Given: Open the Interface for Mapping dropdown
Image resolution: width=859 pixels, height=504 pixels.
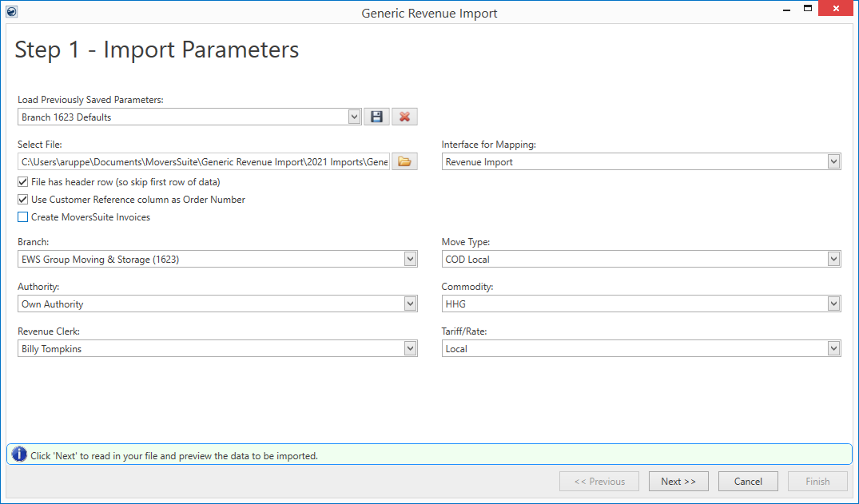Looking at the screenshot, I should click(833, 162).
